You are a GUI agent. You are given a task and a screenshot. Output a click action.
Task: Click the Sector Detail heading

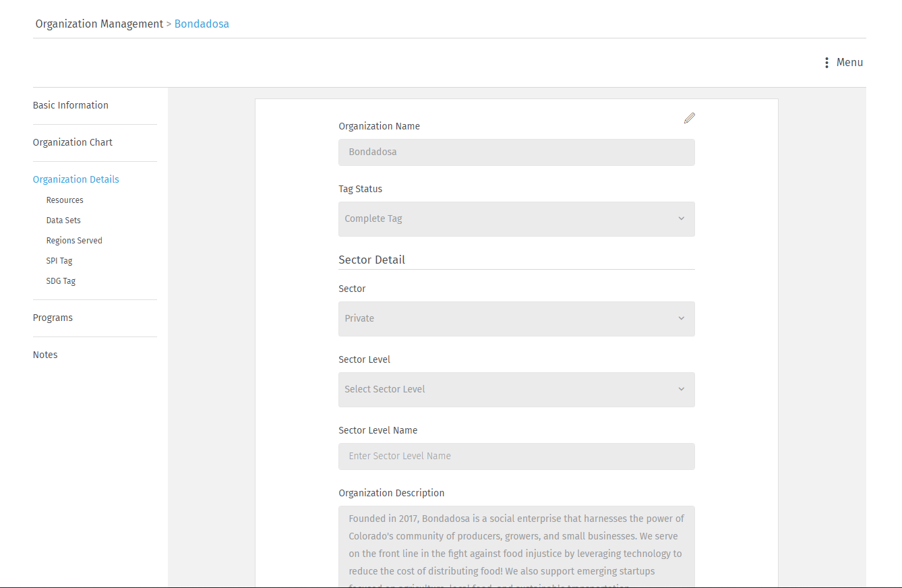pos(371,260)
